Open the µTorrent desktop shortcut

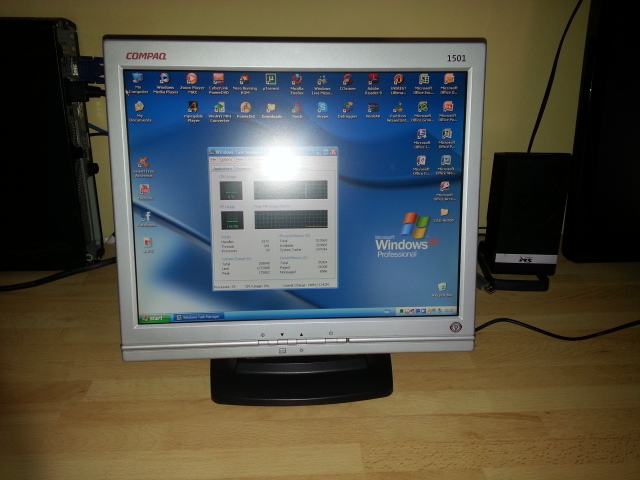pyautogui.click(x=271, y=82)
